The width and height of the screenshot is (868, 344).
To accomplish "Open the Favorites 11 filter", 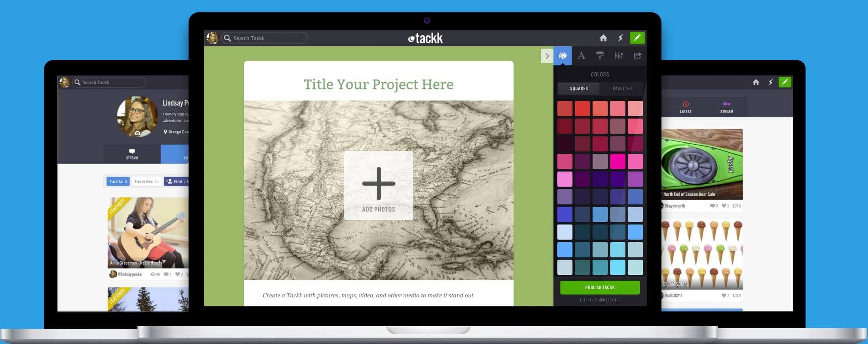I will (146, 181).
